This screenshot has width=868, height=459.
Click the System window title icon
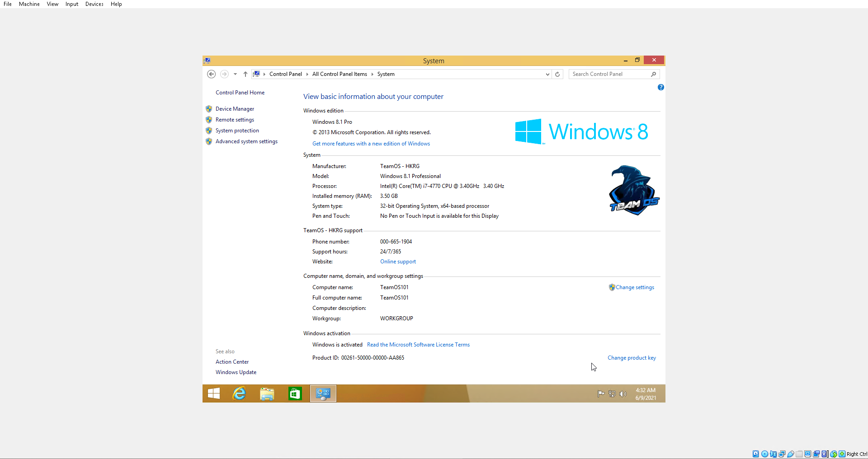tap(207, 61)
